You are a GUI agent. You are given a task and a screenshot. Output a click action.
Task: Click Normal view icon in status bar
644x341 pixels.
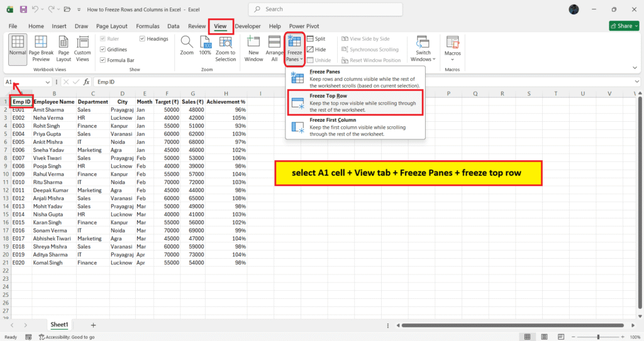[528, 337]
